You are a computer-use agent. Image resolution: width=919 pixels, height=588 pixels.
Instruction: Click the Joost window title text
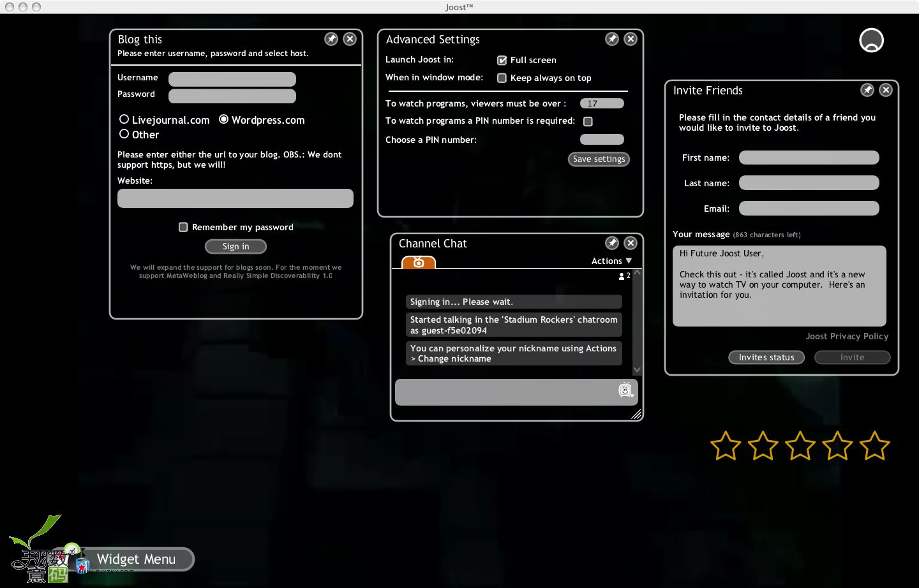click(459, 7)
